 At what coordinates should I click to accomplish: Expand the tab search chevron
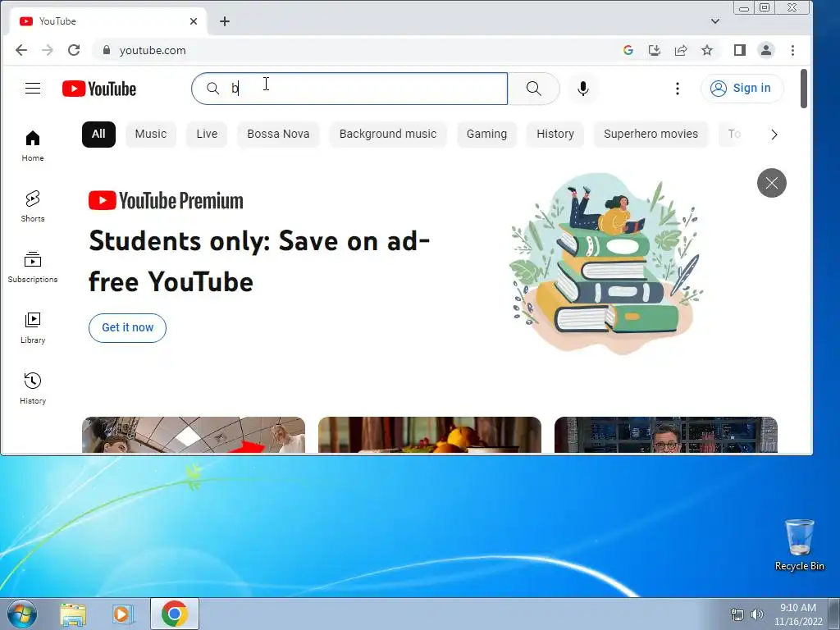coord(715,21)
